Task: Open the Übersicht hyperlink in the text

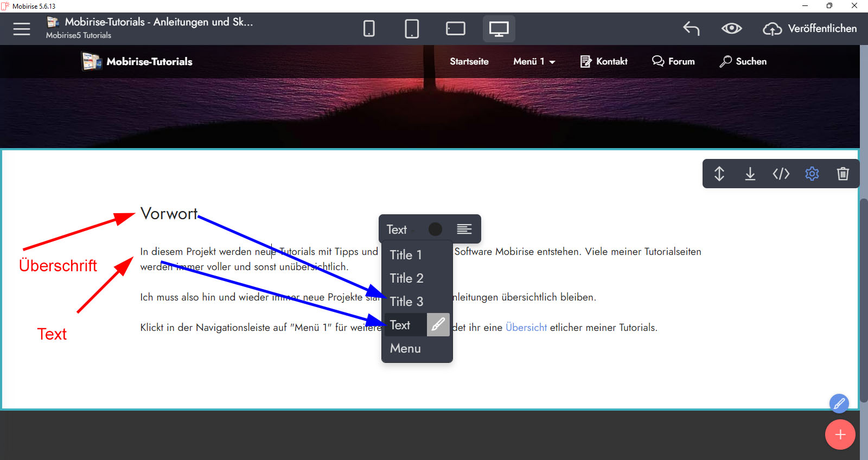Action: (526, 328)
